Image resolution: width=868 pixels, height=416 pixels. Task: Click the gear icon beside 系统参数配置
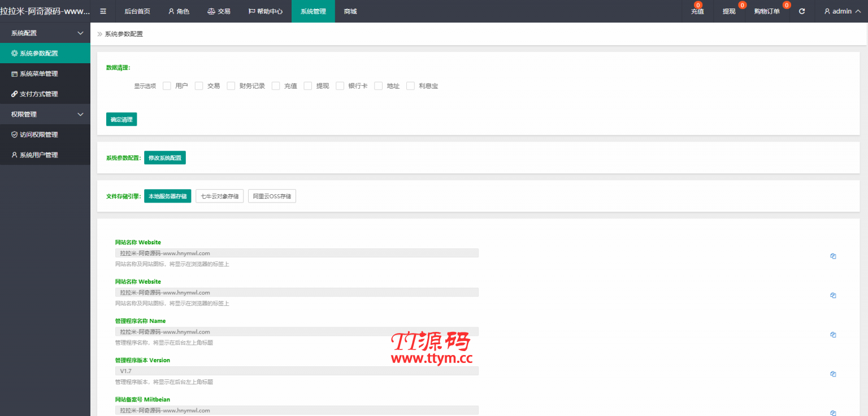tap(15, 54)
